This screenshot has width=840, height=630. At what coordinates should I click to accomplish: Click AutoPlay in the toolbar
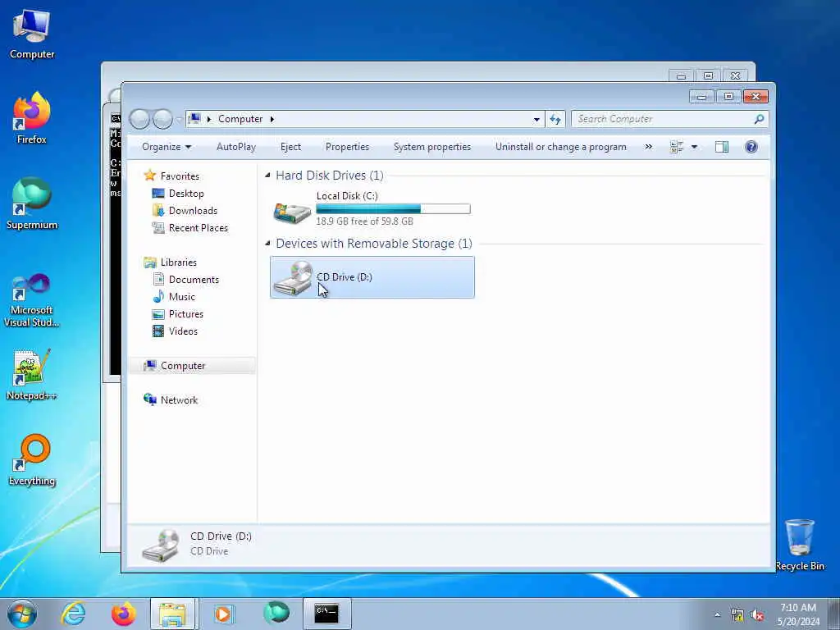236,147
